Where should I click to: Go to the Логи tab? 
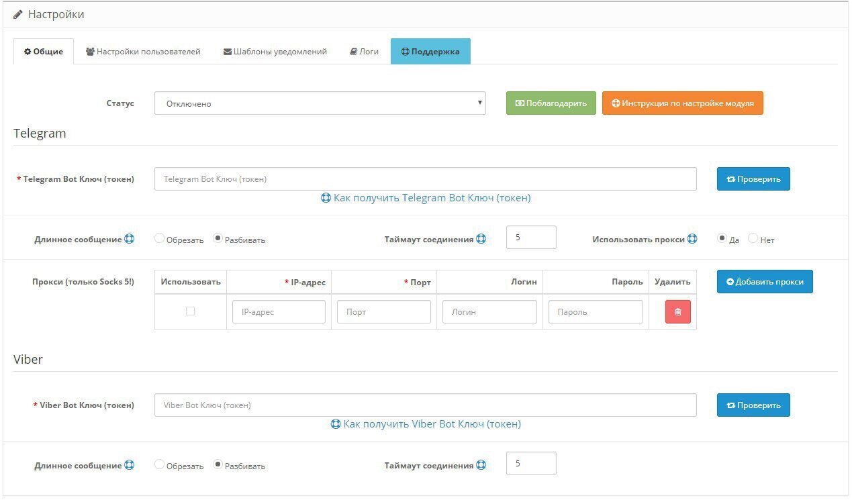(x=364, y=52)
